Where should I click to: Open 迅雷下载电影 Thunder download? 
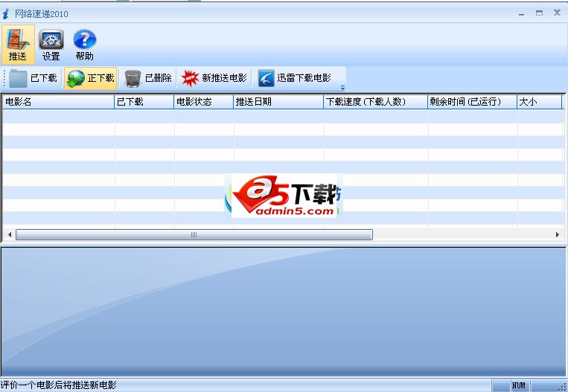(295, 78)
